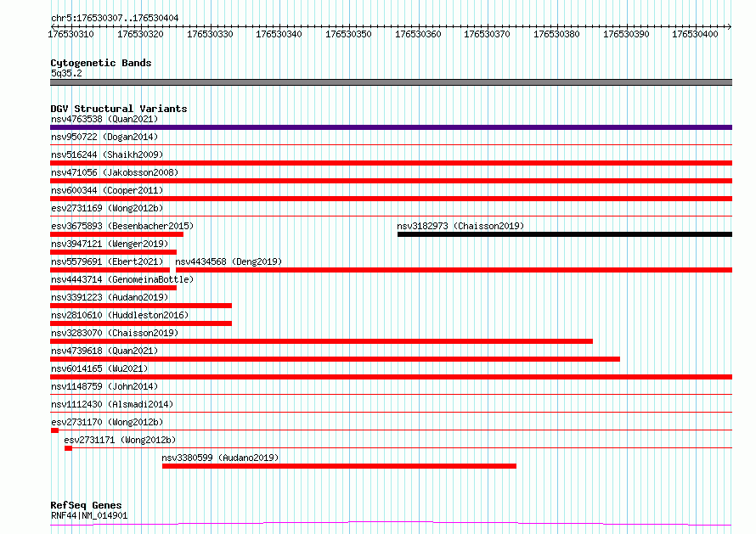Click the black nsv3182973 variant bar

(x=565, y=234)
